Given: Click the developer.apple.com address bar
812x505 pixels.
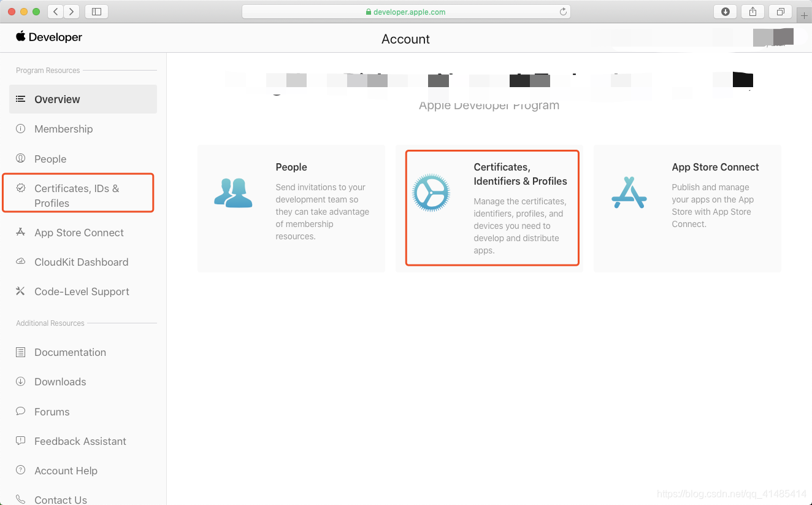Looking at the screenshot, I should (x=406, y=12).
